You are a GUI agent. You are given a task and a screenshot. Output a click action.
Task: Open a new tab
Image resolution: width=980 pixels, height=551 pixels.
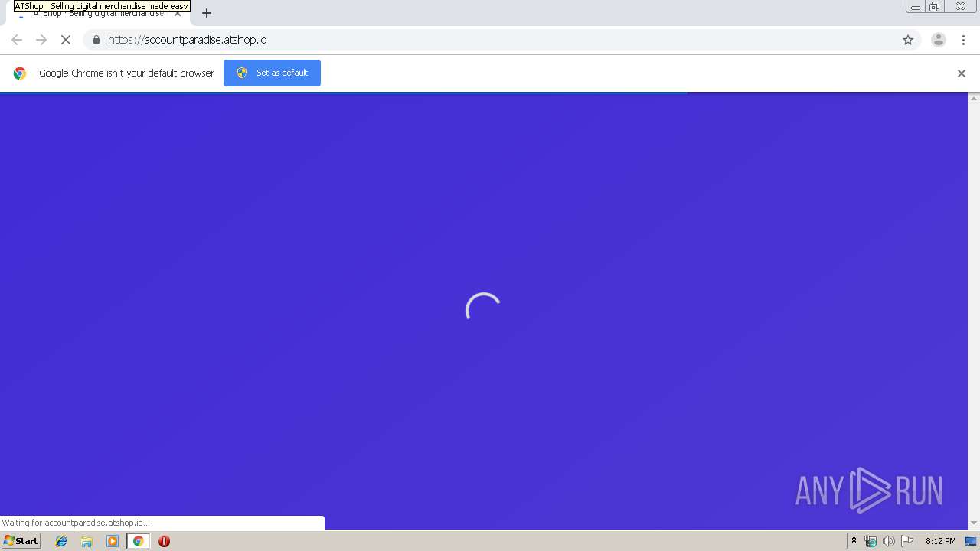pyautogui.click(x=207, y=13)
